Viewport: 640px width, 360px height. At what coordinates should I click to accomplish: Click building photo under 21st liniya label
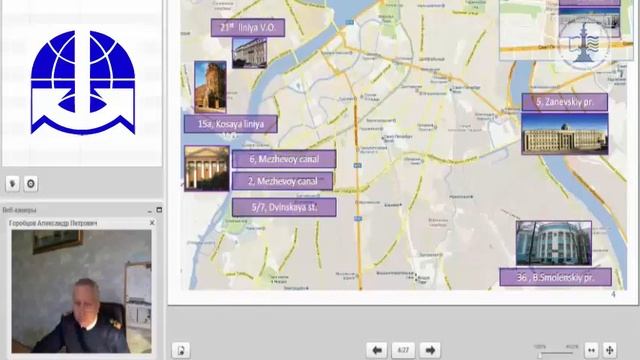pos(249,53)
